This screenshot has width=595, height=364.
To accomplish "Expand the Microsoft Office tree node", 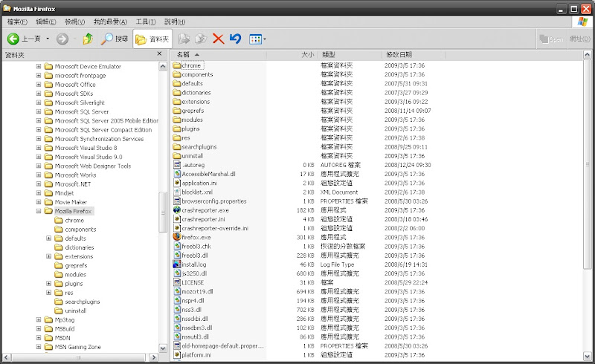I will tap(39, 85).
